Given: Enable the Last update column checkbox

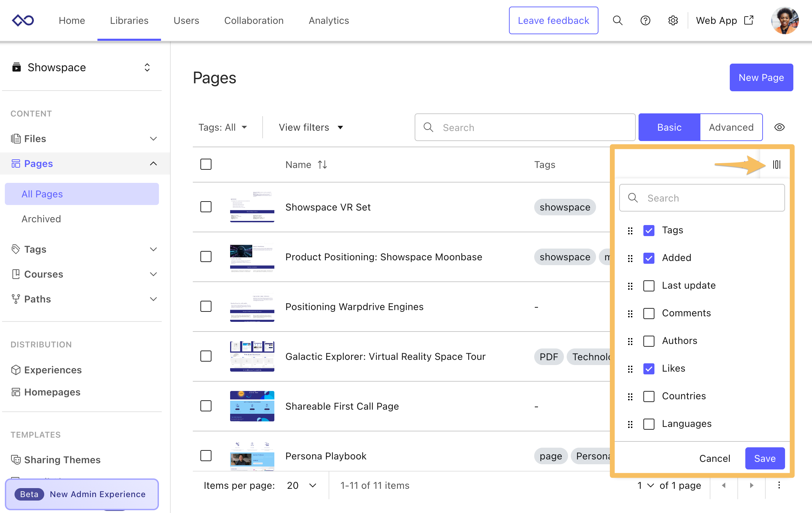Looking at the screenshot, I should tap(649, 286).
